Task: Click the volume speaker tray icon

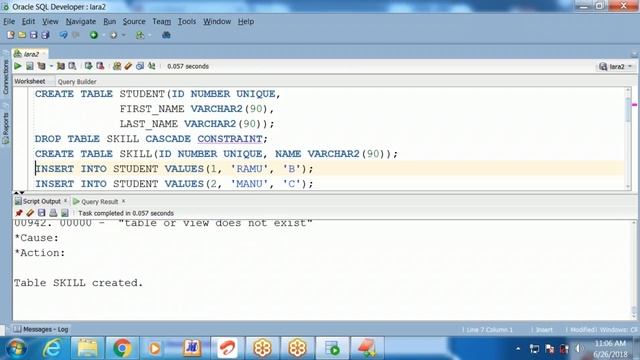Action: coord(579,349)
